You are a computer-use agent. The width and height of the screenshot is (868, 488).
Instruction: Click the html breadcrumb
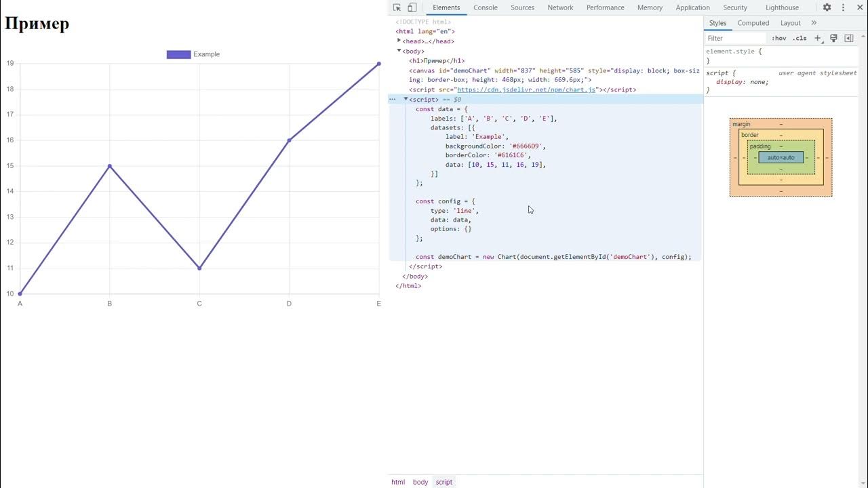pyautogui.click(x=398, y=482)
